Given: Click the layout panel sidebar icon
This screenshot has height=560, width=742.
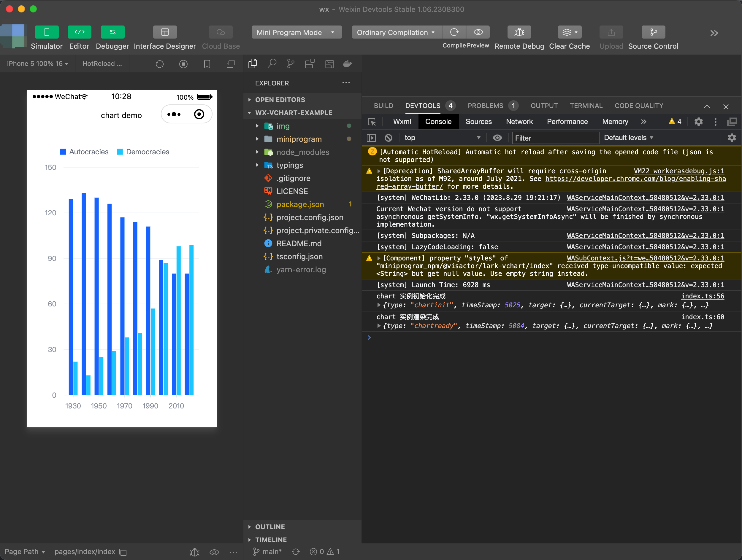Looking at the screenshot, I should 329,63.
